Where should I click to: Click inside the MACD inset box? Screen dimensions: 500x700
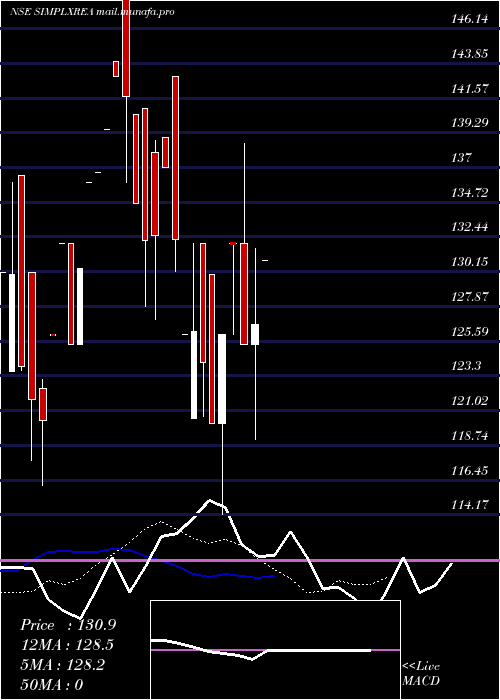coord(275,650)
